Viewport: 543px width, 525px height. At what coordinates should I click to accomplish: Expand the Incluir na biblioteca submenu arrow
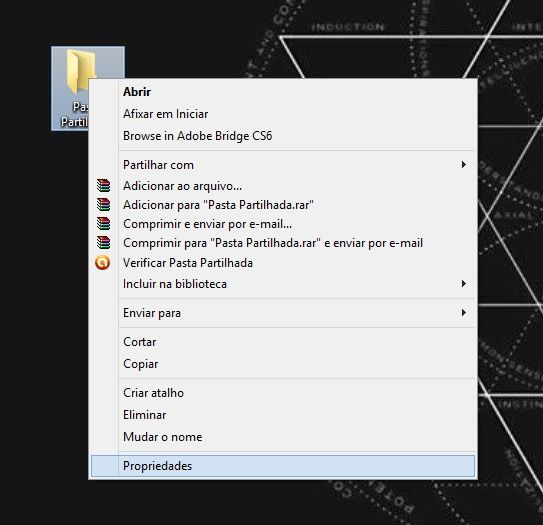tap(463, 284)
